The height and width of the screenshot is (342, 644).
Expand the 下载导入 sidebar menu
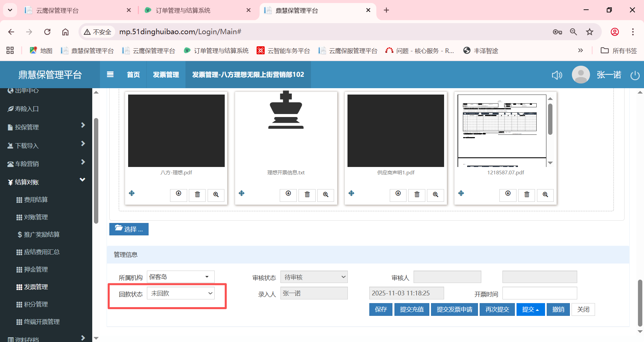[x=46, y=146]
